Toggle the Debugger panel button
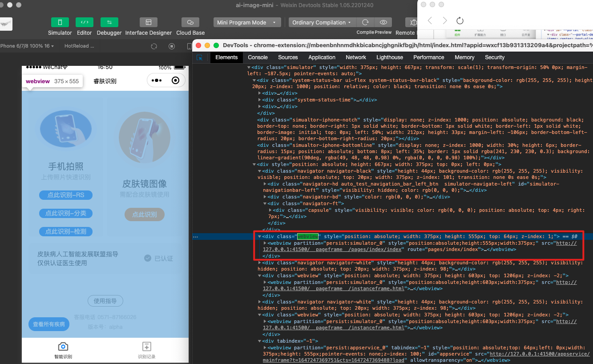Image resolution: width=593 pixels, height=364 pixels. click(x=109, y=22)
